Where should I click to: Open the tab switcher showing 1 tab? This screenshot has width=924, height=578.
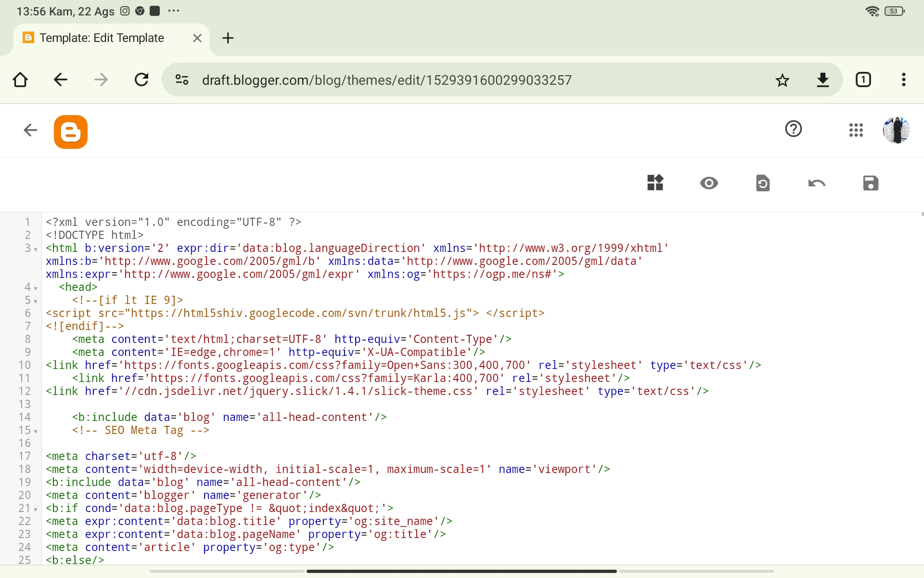coord(863,79)
